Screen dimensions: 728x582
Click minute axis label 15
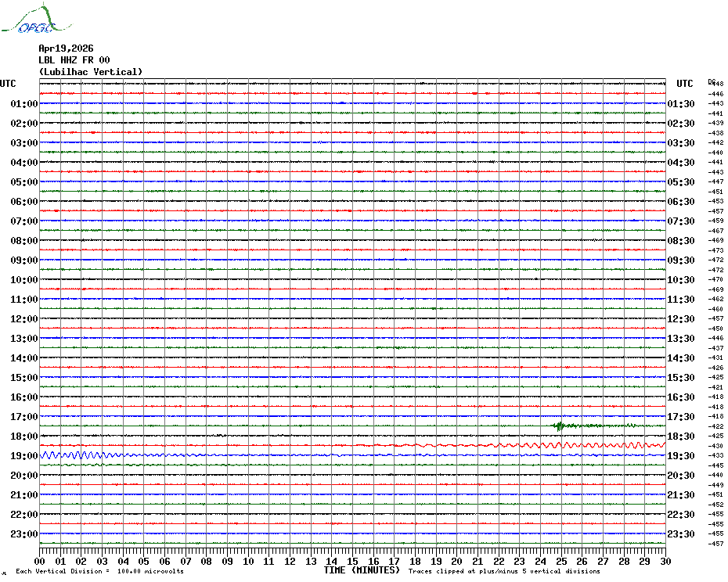353,561
